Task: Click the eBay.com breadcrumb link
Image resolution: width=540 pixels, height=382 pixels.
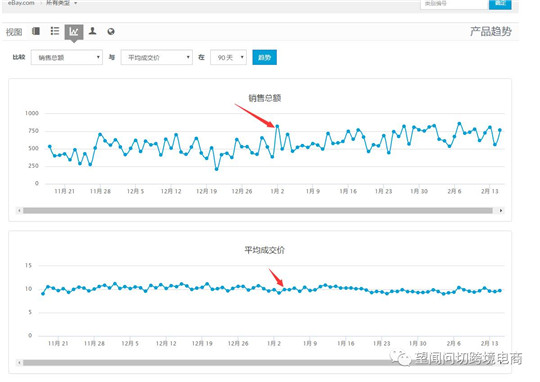Action: 21,3
